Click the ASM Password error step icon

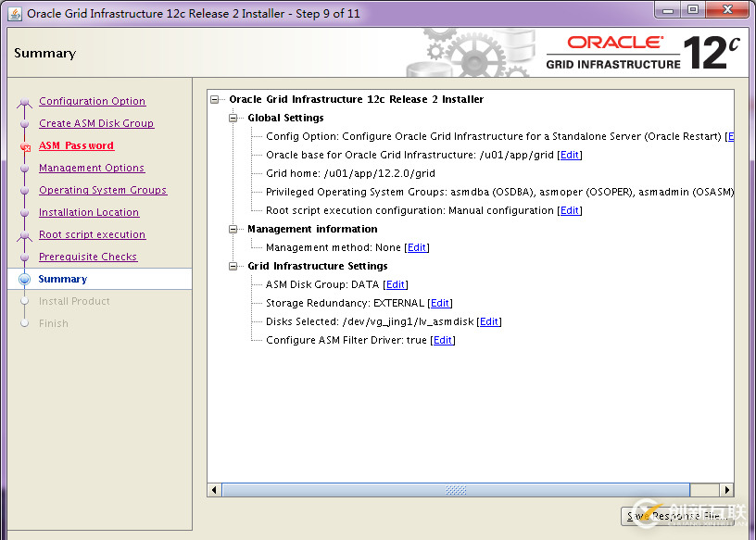(x=25, y=146)
